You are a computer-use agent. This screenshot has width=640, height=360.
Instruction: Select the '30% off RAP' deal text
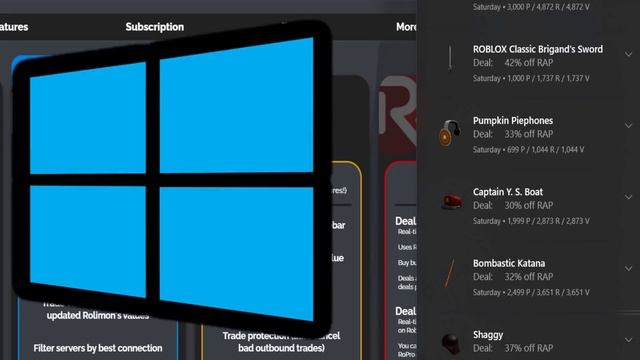pos(529,206)
